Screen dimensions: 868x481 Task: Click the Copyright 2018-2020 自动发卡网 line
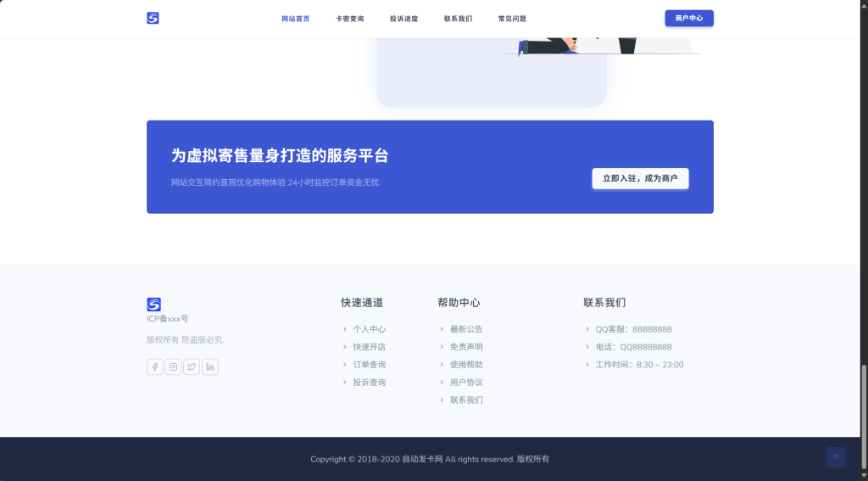point(430,459)
